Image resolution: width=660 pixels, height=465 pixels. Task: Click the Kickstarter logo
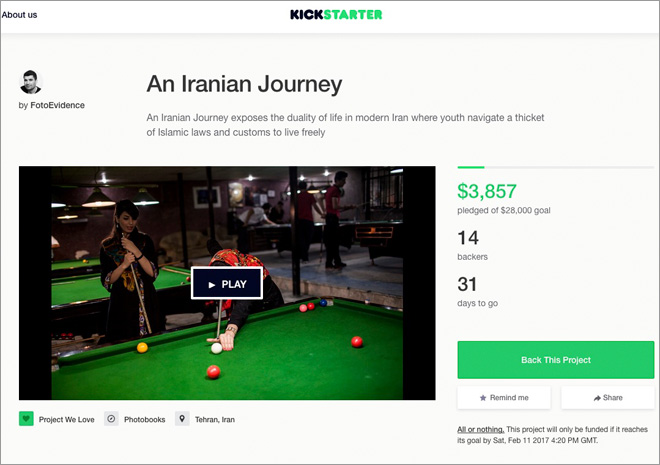(x=336, y=15)
